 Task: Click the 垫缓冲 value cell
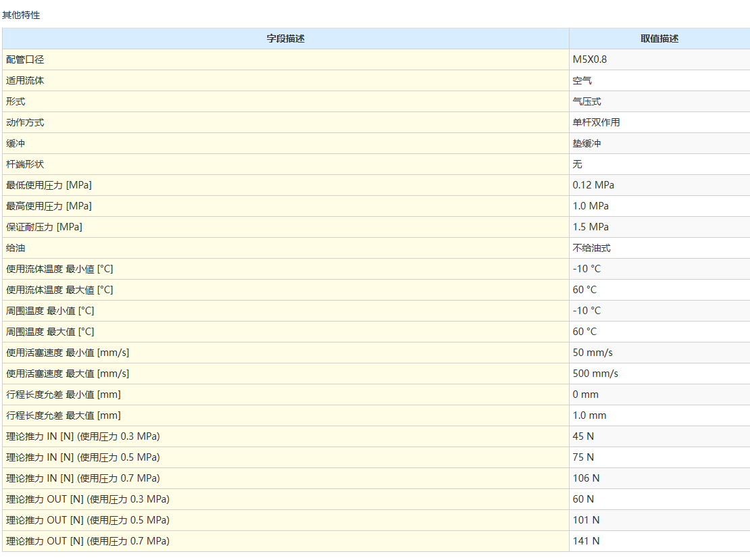(586, 143)
